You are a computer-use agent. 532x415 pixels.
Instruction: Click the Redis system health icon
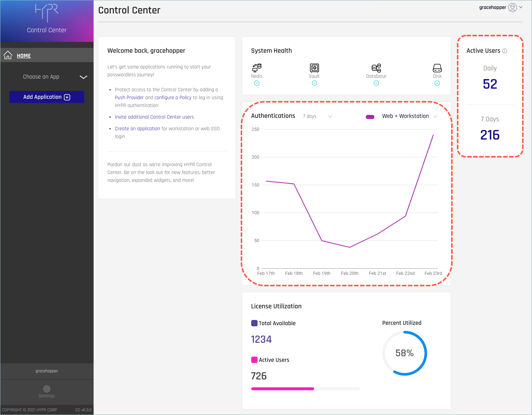coord(257,68)
